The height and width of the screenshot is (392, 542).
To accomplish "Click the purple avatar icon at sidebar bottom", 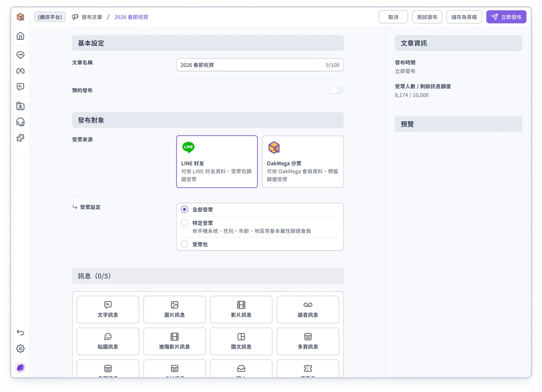I will (x=20, y=367).
